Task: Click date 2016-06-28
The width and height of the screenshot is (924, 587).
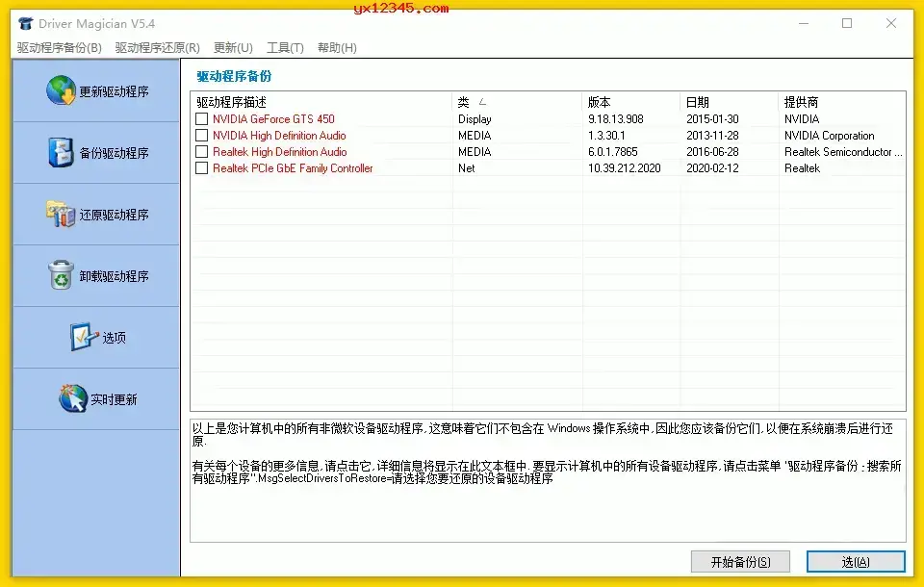Action: [x=712, y=152]
